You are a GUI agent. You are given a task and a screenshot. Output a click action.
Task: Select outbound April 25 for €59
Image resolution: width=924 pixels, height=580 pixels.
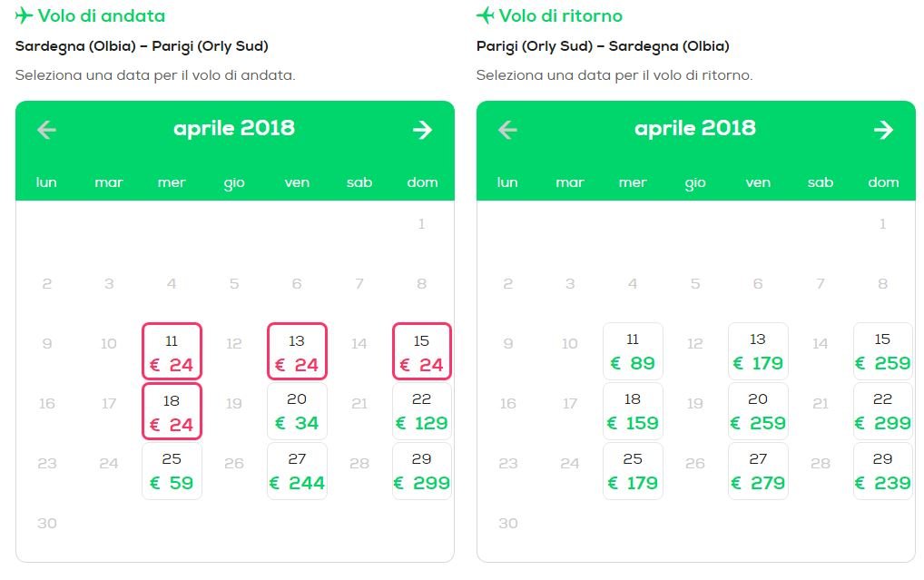pyautogui.click(x=172, y=472)
